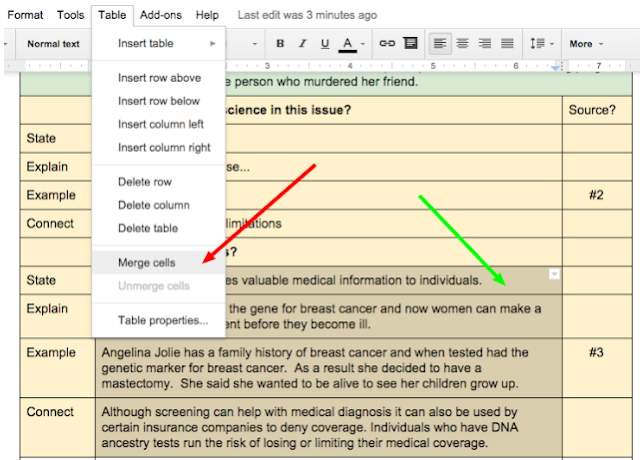Open cell dropdown arrow in selected State row
Viewport: 640px width, 460px height.
[x=554, y=274]
